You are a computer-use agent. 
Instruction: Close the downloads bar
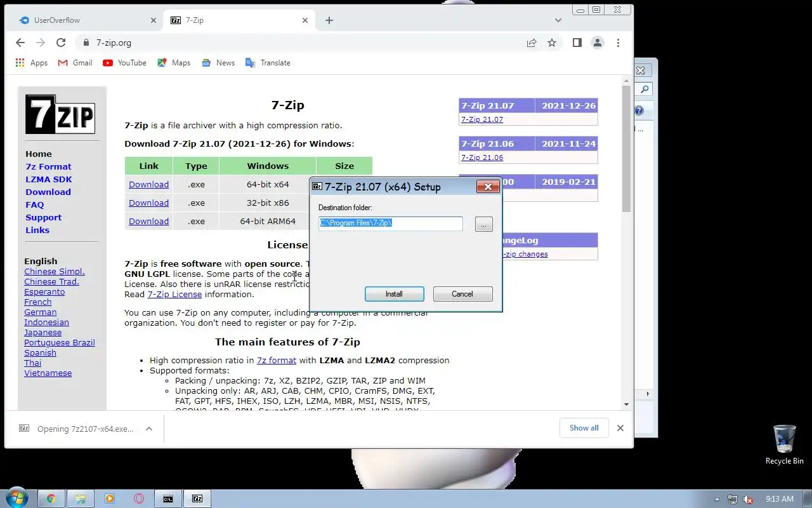pos(620,428)
